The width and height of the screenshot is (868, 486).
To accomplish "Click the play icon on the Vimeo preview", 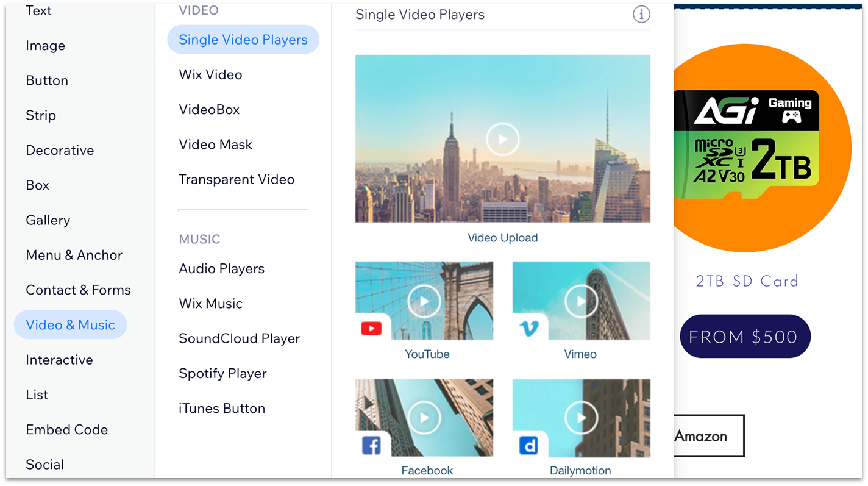I will [x=581, y=301].
